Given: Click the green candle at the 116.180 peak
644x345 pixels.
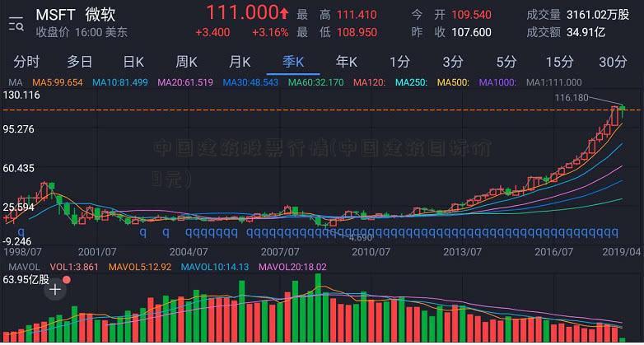Looking at the screenshot, I should (x=623, y=110).
